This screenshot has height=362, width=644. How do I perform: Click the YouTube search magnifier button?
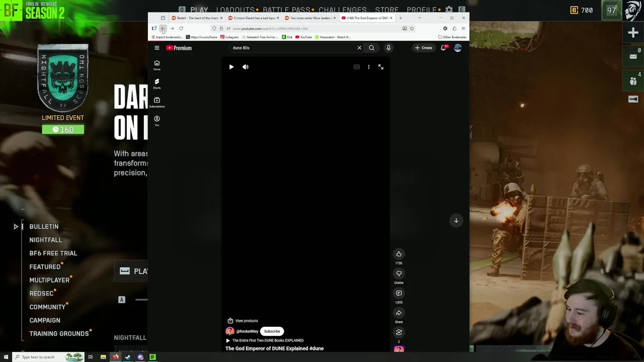pos(371,48)
